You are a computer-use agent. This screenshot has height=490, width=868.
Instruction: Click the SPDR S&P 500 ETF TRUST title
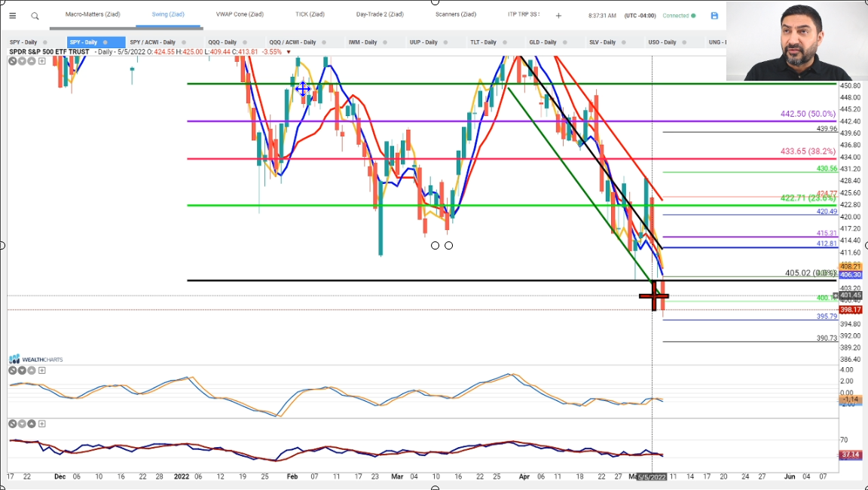point(49,52)
